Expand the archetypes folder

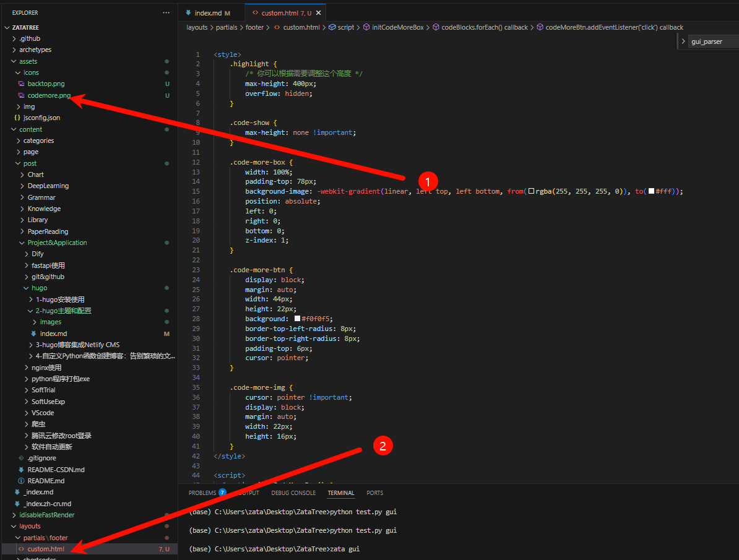pos(14,50)
